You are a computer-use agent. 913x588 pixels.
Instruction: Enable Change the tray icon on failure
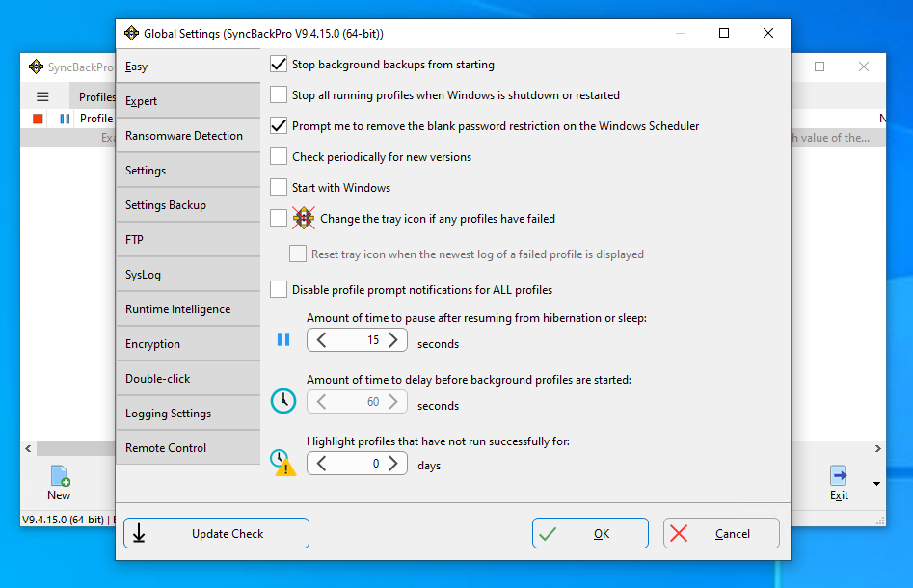click(279, 218)
